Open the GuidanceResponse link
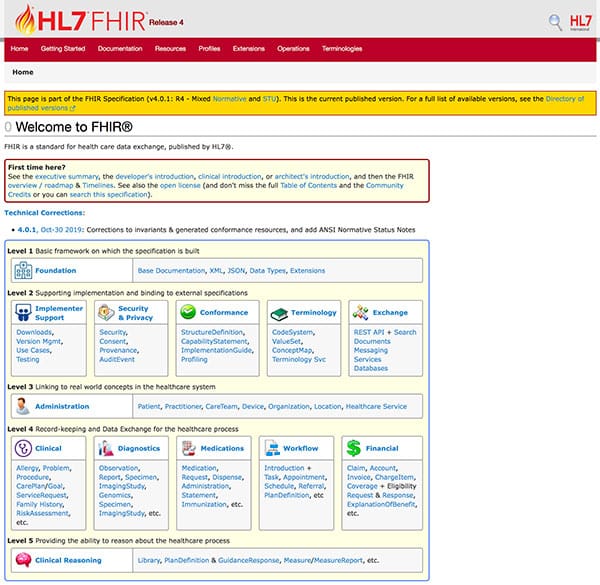The image size is (600, 585). point(249,560)
